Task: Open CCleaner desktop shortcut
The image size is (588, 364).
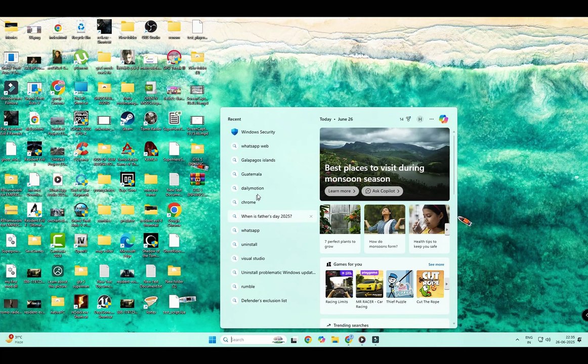Action: click(x=81, y=150)
